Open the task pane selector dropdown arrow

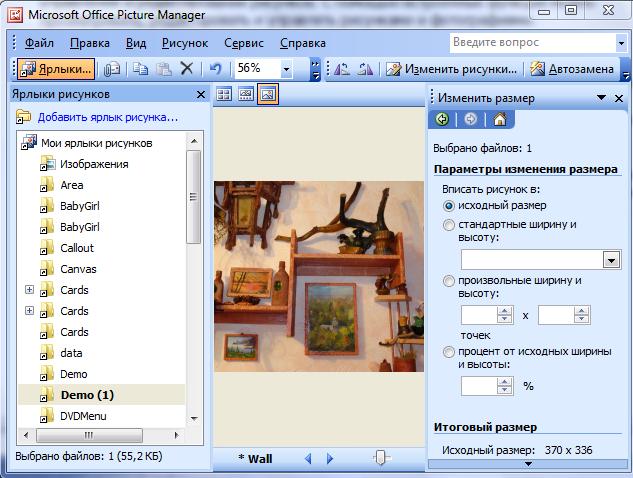[601, 98]
